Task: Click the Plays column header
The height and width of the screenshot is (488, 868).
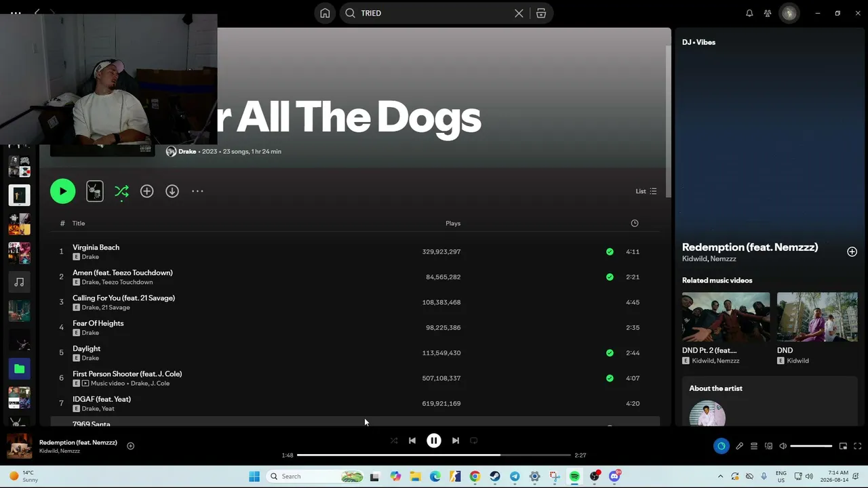Action: coord(453,223)
